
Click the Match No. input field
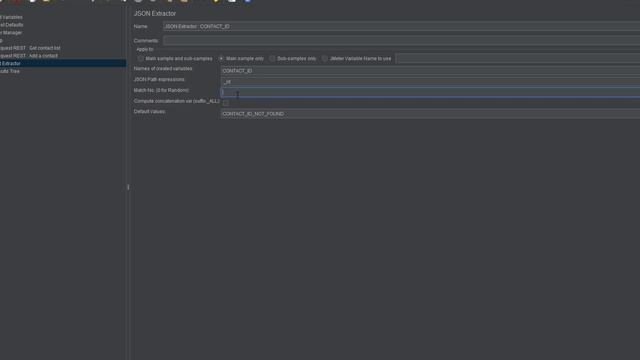430,92
